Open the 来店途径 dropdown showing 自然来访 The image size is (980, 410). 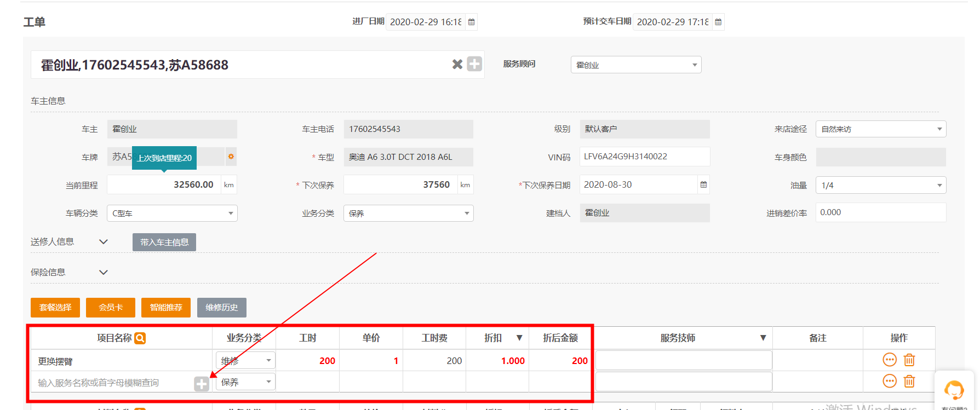click(x=881, y=129)
